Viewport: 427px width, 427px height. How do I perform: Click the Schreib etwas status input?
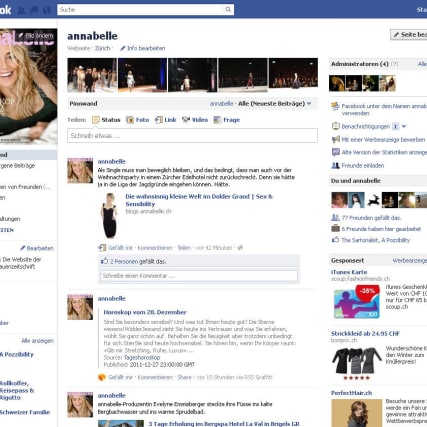(192, 136)
